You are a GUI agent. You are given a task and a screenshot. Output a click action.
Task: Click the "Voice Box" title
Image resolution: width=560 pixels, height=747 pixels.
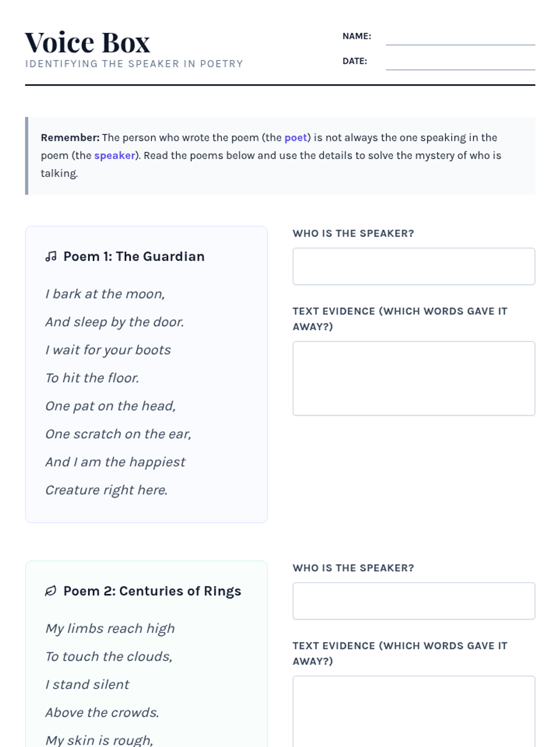point(87,42)
